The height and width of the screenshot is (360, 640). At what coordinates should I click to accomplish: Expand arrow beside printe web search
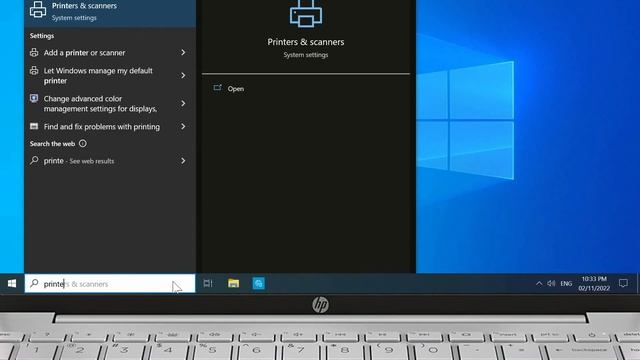point(183,161)
